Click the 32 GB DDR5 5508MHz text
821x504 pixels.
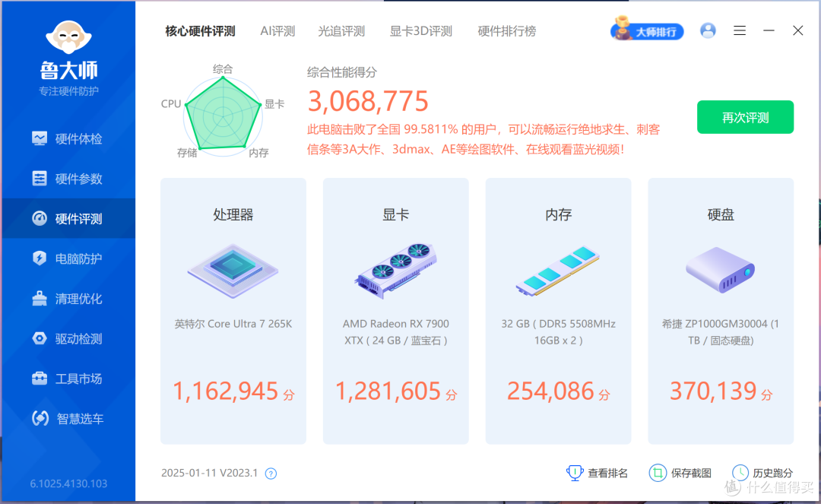(558, 331)
